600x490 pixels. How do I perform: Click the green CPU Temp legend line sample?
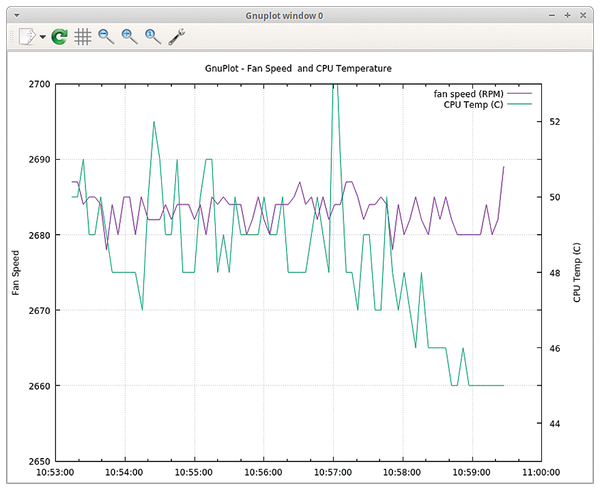pos(520,104)
